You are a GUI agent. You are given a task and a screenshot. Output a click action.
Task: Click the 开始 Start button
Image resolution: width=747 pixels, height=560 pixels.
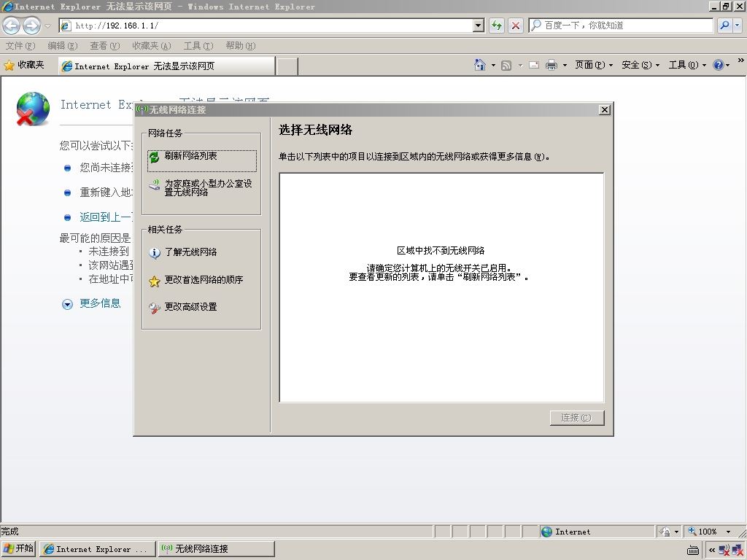pyautogui.click(x=18, y=549)
